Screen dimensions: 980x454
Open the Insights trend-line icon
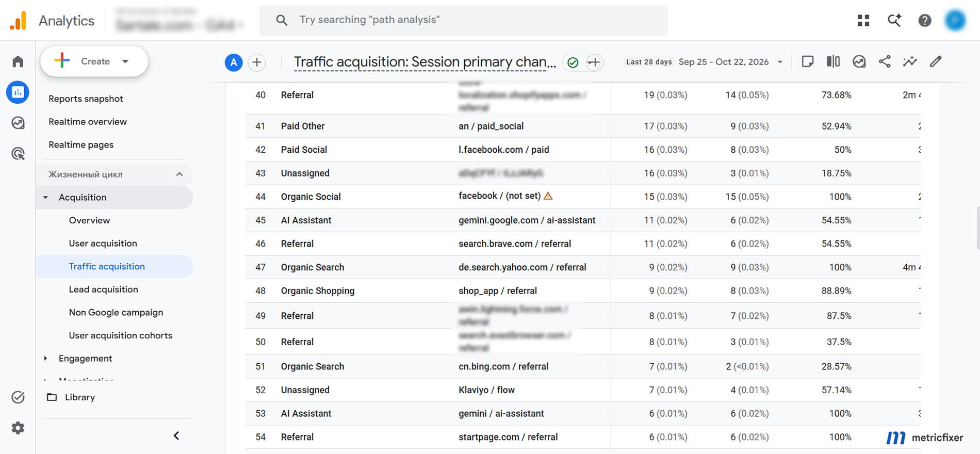click(x=910, y=62)
